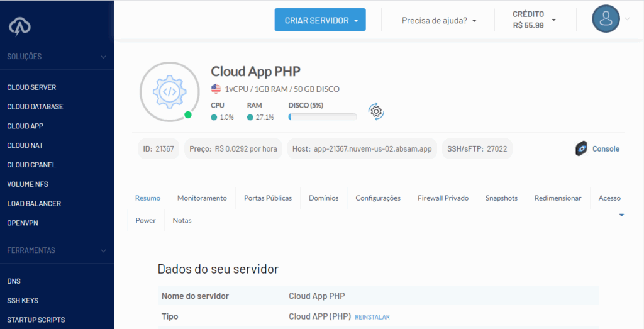Select the Snapshots tab

[x=501, y=198]
